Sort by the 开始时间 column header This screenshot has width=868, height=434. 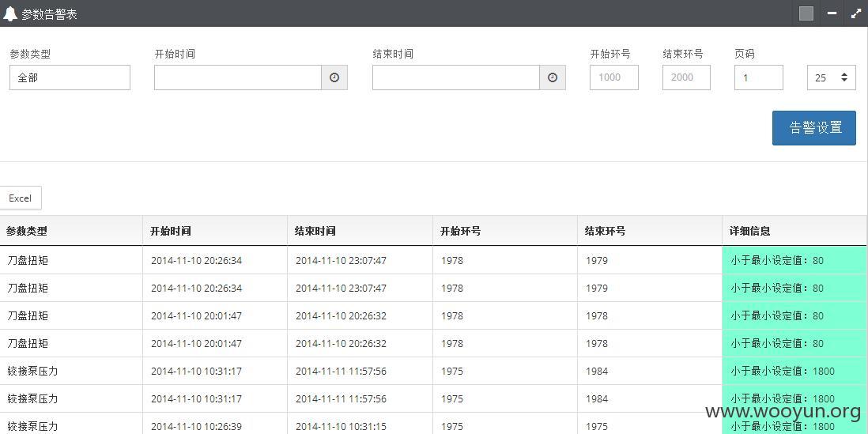[215, 231]
